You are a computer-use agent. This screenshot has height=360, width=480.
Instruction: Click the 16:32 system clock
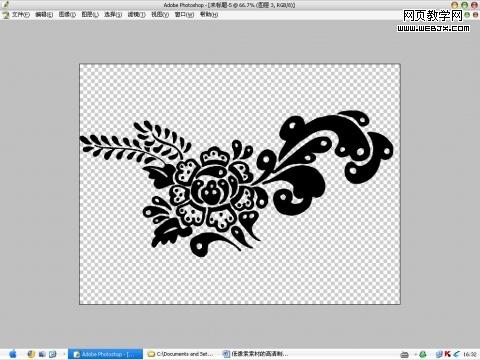click(469, 354)
